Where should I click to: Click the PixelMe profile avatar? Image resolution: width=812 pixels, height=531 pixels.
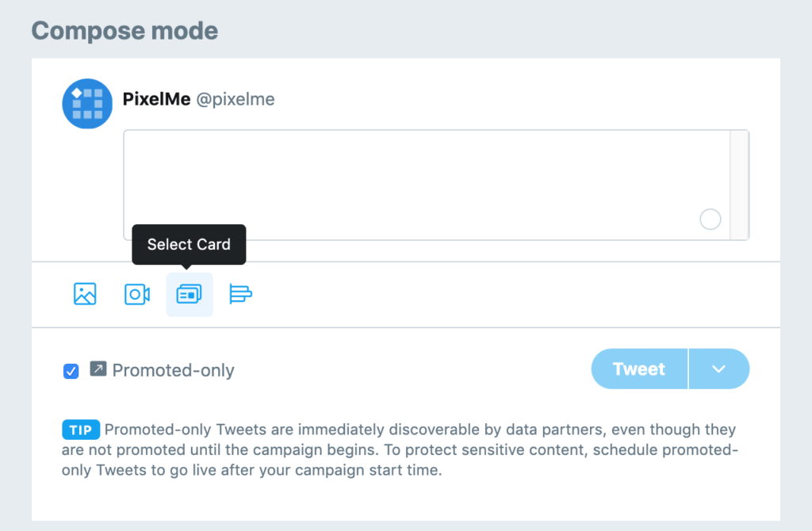coord(87,104)
